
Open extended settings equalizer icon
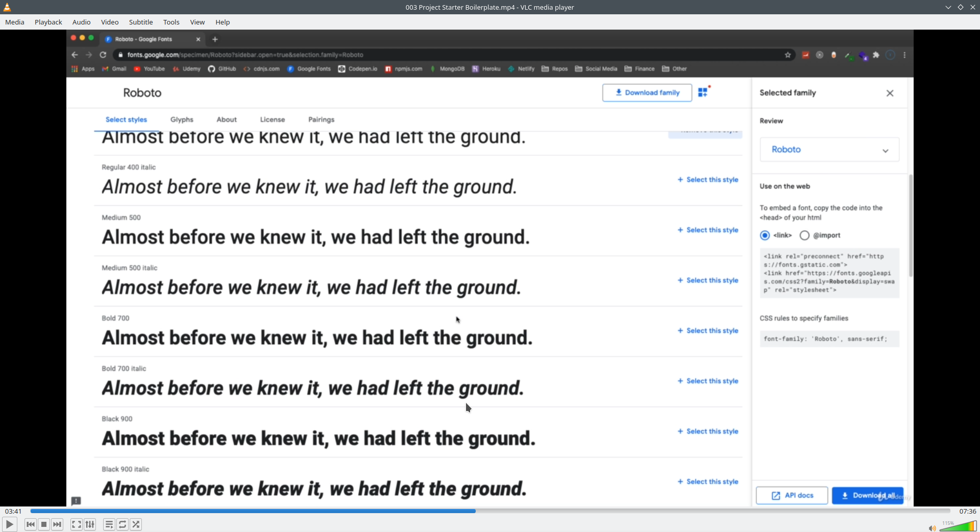[90, 524]
